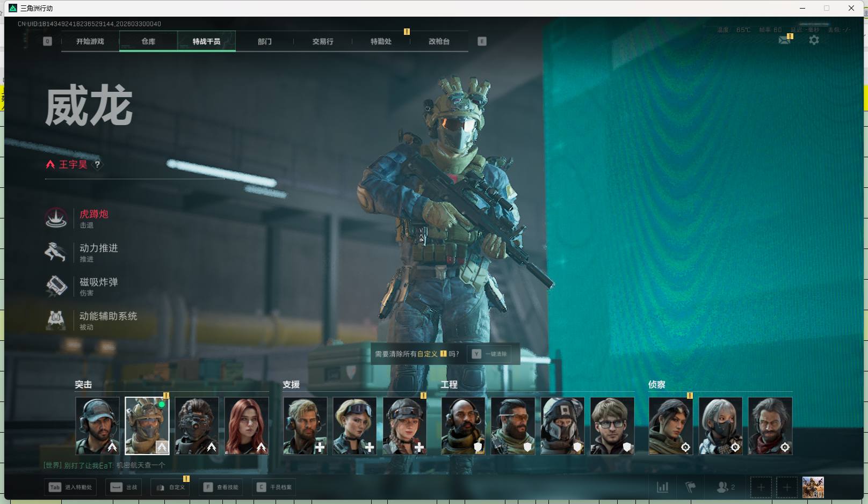868x504 pixels.
Task: Open the 改枪台 tab
Action: [439, 41]
